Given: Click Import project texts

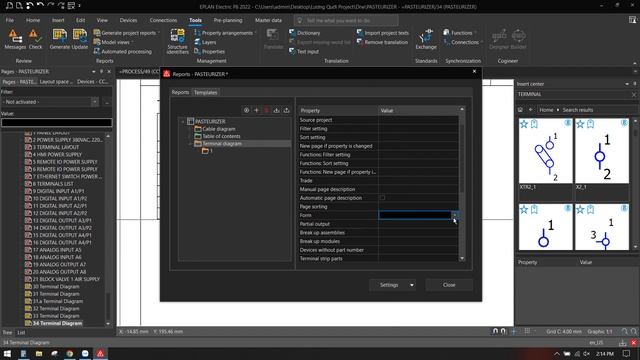Looking at the screenshot, I should [x=382, y=33].
